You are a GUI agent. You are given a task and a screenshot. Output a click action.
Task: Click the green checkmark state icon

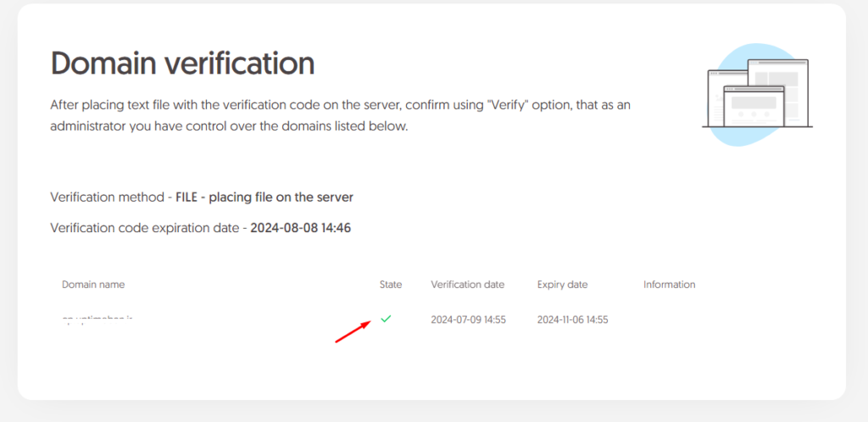(386, 319)
